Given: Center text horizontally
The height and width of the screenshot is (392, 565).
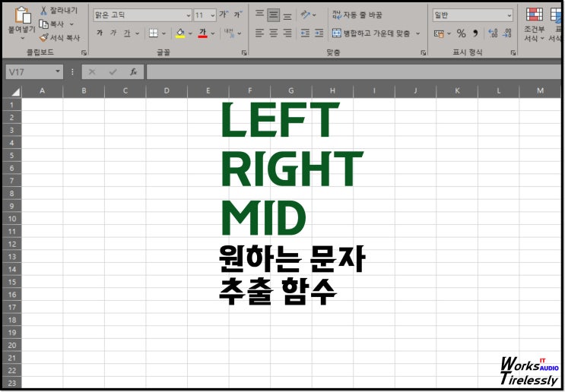Looking at the screenshot, I should [x=274, y=33].
